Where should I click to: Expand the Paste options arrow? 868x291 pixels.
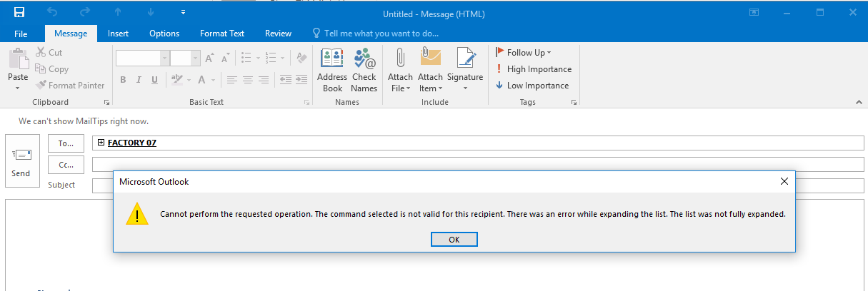click(x=18, y=88)
